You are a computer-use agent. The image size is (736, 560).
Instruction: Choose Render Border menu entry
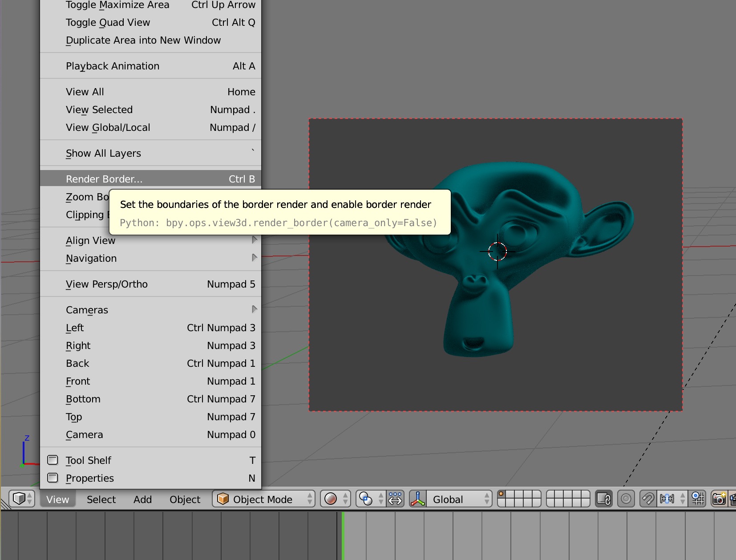(x=150, y=179)
